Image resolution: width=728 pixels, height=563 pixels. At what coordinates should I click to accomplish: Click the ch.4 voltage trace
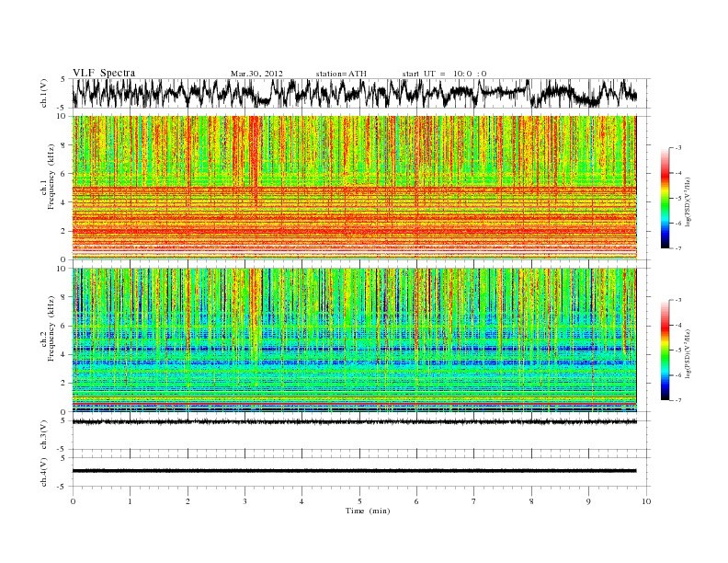[354, 471]
